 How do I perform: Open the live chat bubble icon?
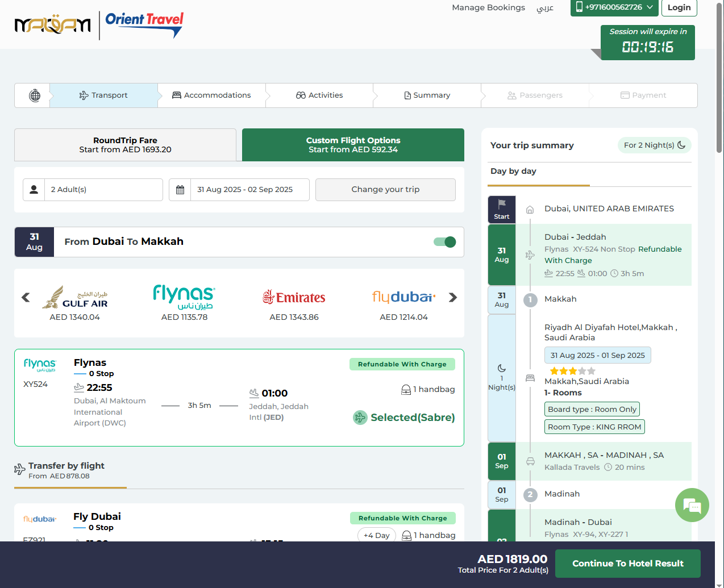pyautogui.click(x=692, y=505)
